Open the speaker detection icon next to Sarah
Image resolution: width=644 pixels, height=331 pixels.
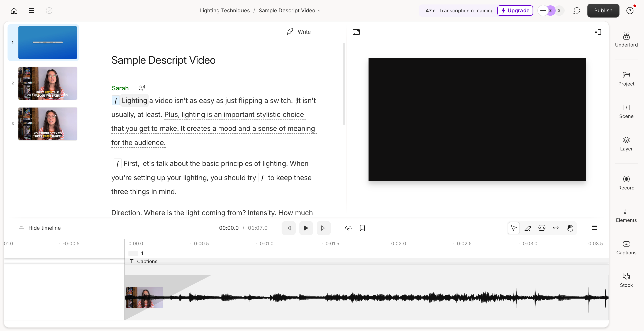point(142,88)
